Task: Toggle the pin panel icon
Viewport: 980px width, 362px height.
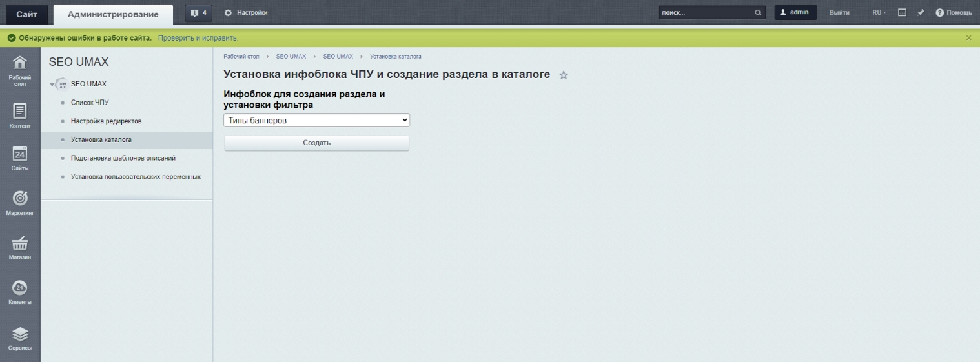Action: click(x=921, y=12)
